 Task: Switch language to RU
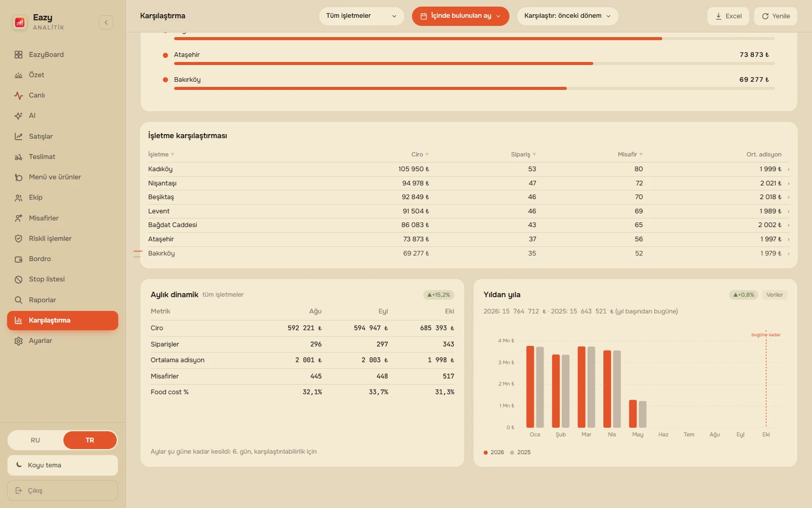(x=36, y=440)
